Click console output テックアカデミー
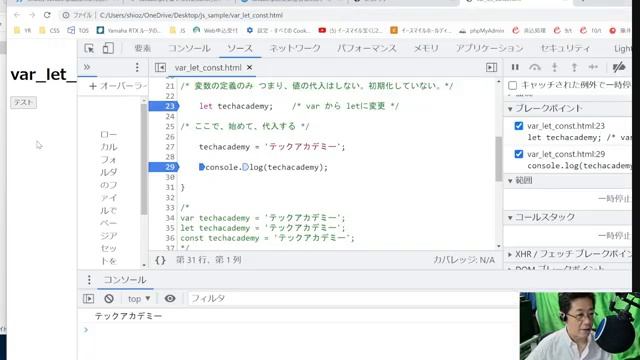 click(128, 316)
